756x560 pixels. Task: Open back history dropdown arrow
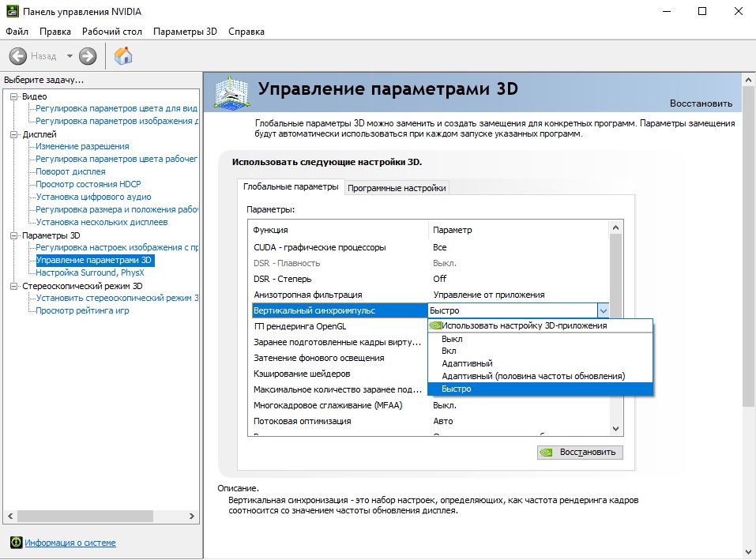[x=70, y=56]
